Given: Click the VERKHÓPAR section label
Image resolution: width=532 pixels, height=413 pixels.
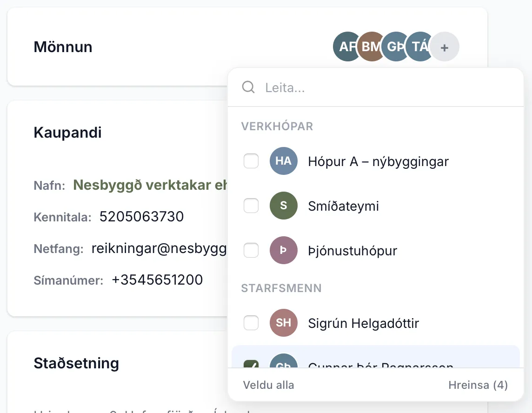Looking at the screenshot, I should pos(277,126).
